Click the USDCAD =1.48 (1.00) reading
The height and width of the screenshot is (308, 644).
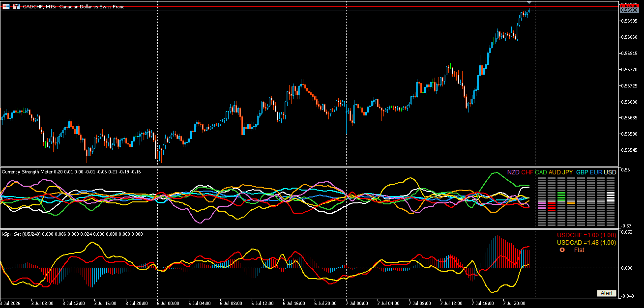point(586,242)
